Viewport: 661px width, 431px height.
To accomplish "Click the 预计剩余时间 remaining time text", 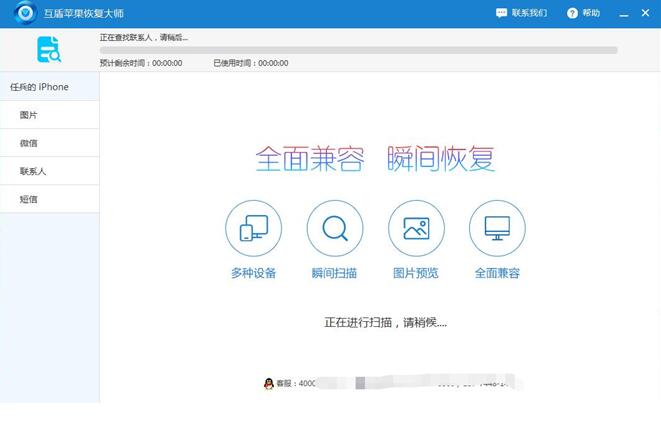I will pos(141,63).
